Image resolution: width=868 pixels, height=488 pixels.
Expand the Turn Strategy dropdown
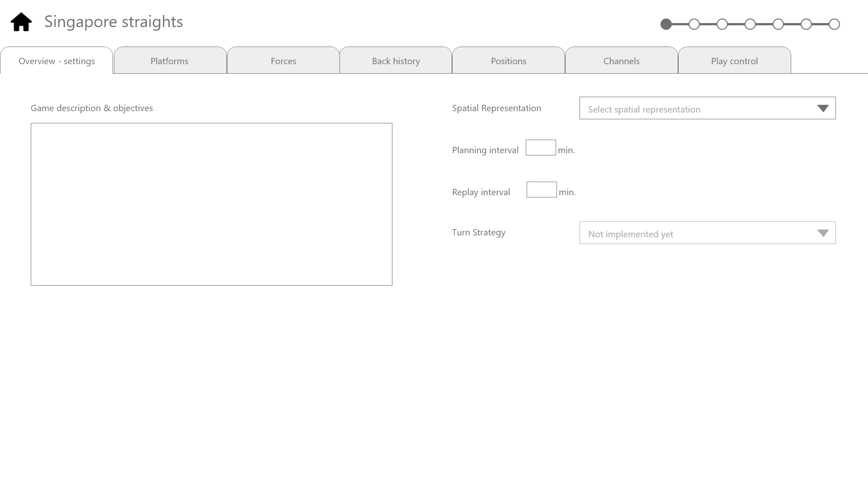click(x=708, y=233)
